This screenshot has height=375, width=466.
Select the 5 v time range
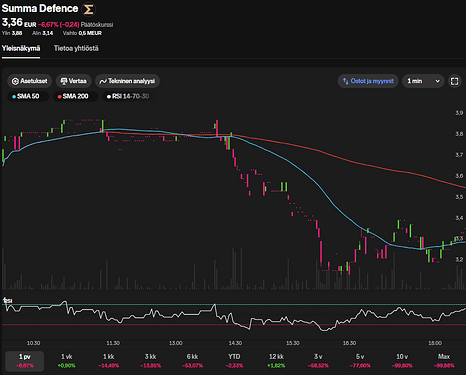[x=360, y=361]
